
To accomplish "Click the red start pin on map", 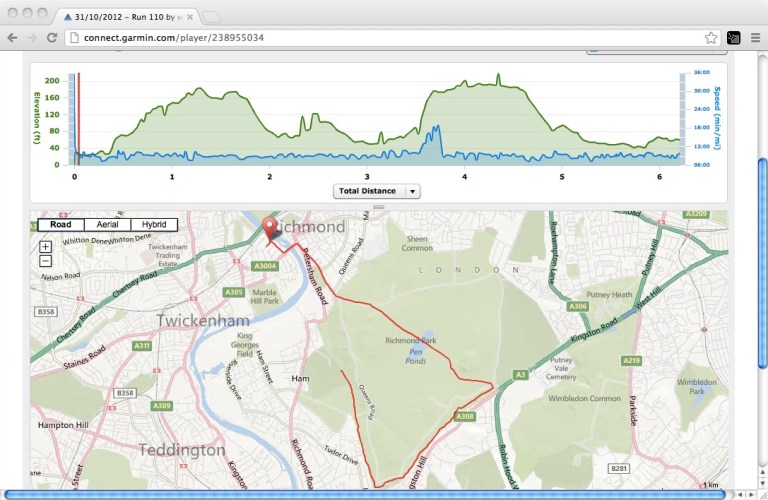I will (x=269, y=228).
